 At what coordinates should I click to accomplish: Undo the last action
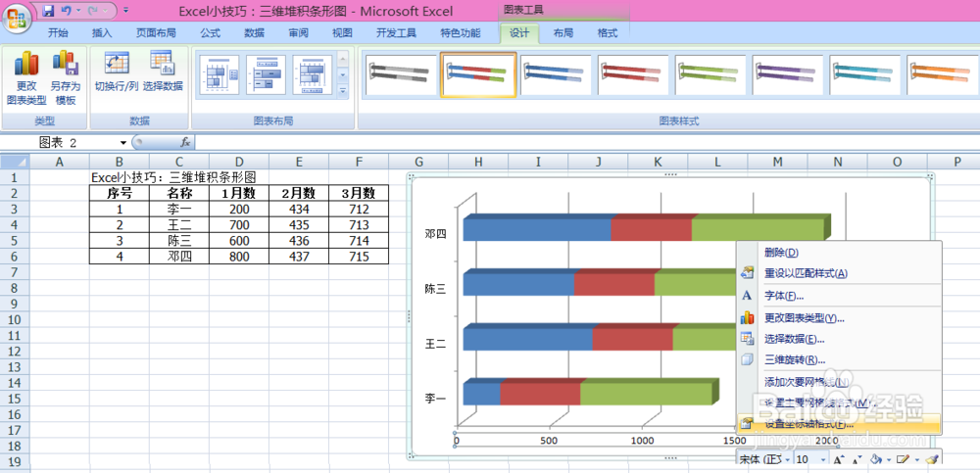[67, 11]
